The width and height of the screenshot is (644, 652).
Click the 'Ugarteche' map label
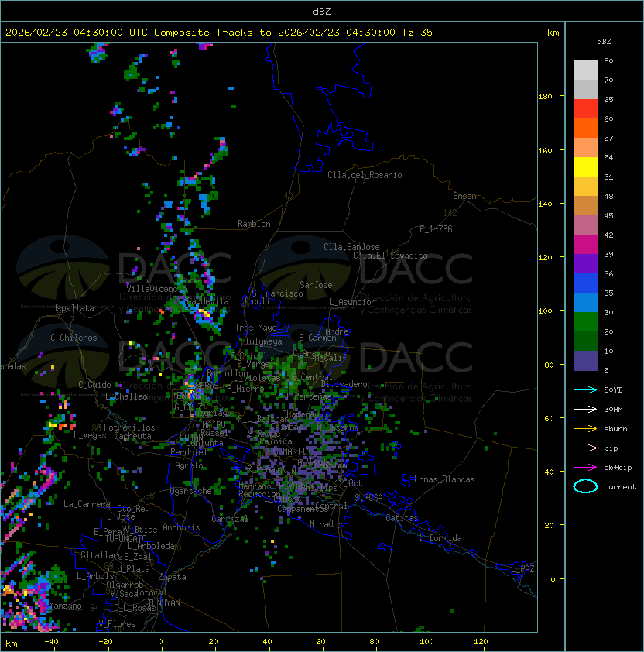tap(191, 491)
